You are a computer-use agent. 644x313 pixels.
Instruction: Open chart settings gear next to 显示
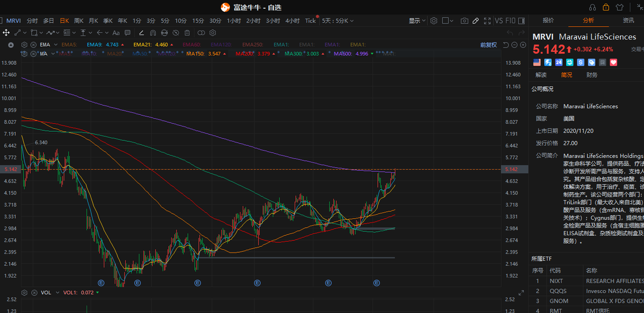coord(434,21)
